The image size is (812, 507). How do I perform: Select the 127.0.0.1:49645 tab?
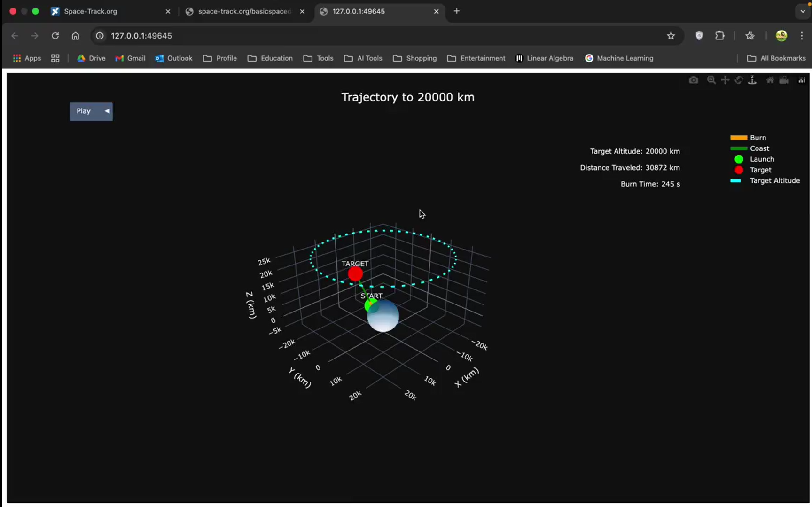click(x=379, y=11)
